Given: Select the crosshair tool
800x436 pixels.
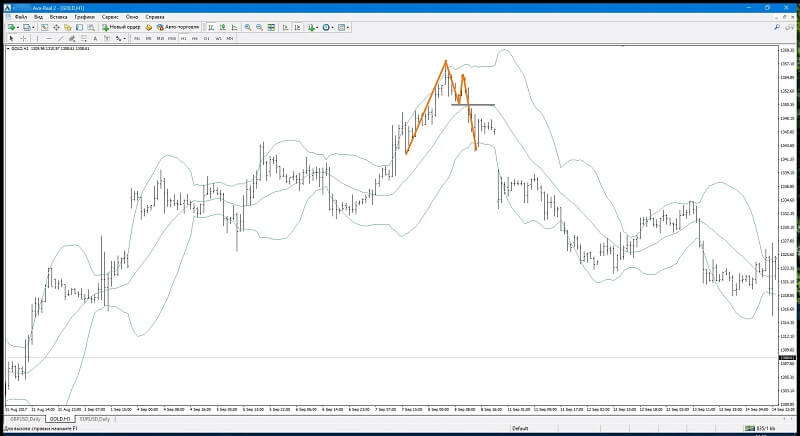Looking at the screenshot, I should click(x=23, y=38).
